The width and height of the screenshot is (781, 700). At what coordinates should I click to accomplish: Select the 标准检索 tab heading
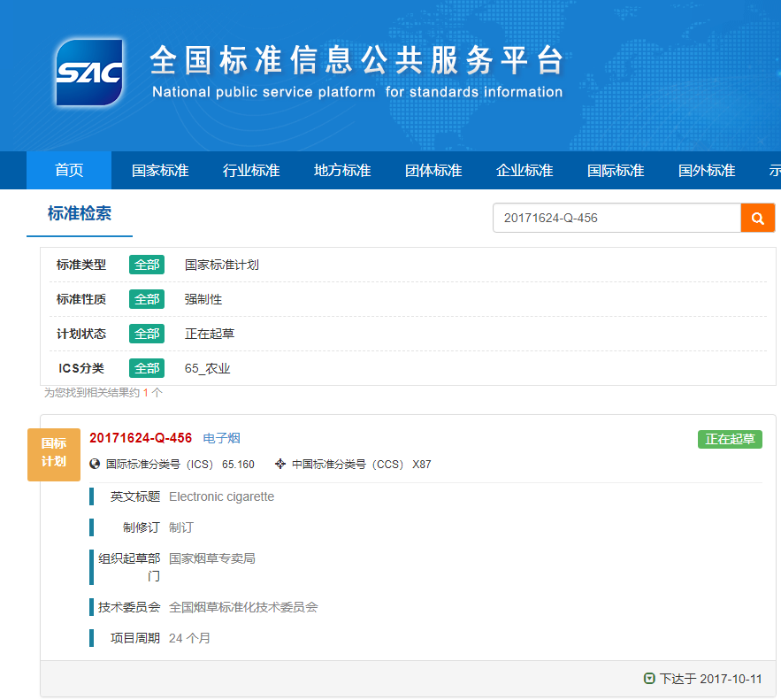pos(80,213)
